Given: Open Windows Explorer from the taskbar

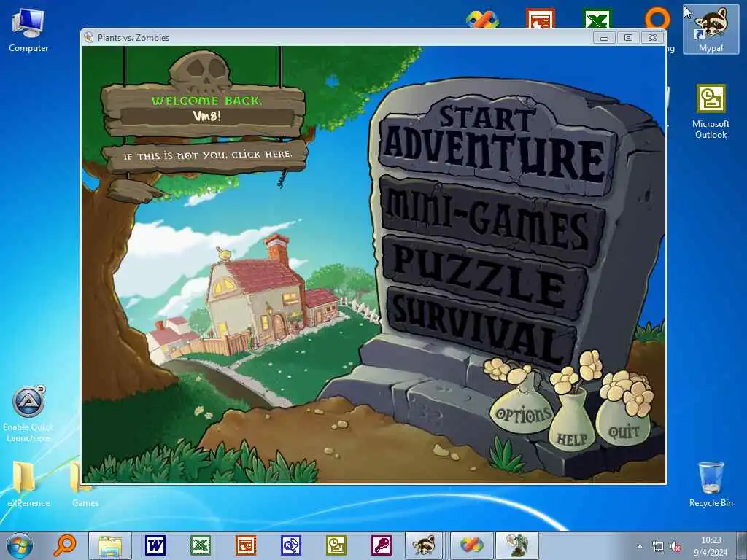Looking at the screenshot, I should [x=110, y=545].
